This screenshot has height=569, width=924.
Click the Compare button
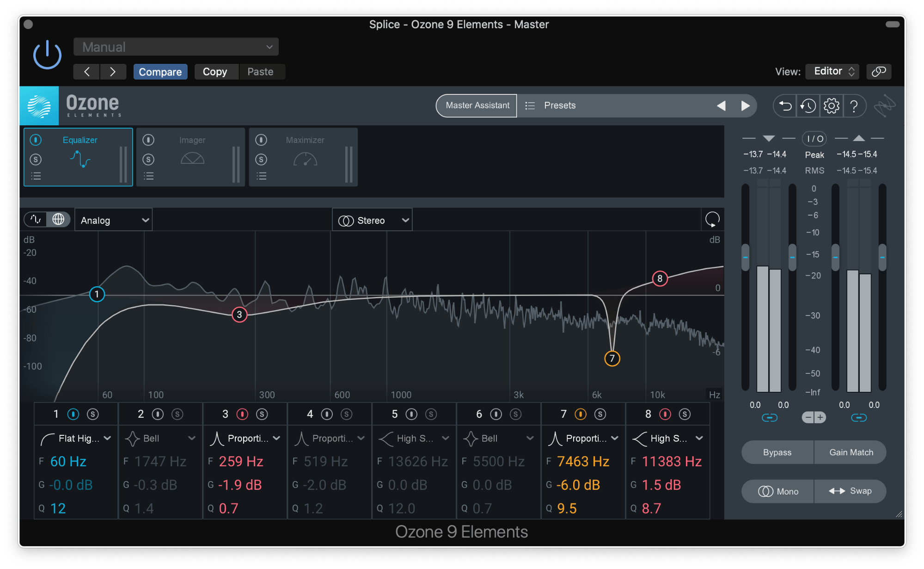tap(160, 72)
